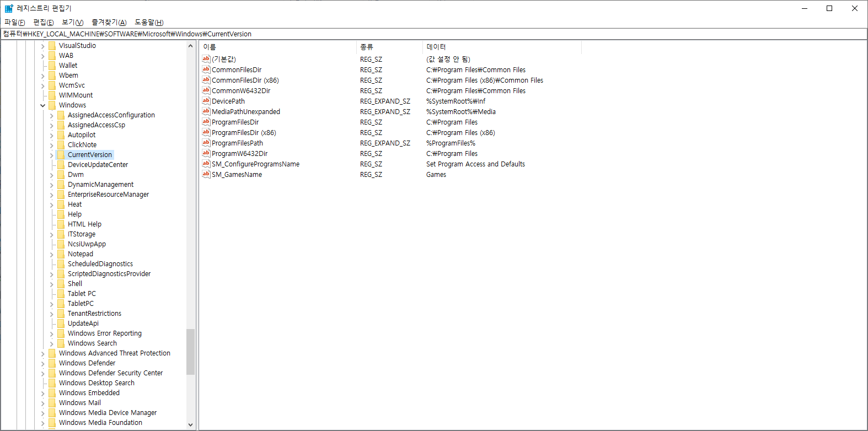Collapse the Windows key in the tree
This screenshot has width=868, height=431.
43,105
